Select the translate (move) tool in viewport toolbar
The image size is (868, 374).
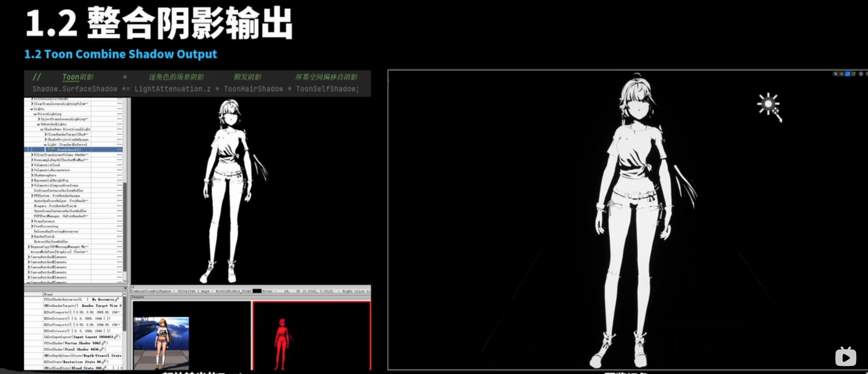pyautogui.click(x=842, y=74)
